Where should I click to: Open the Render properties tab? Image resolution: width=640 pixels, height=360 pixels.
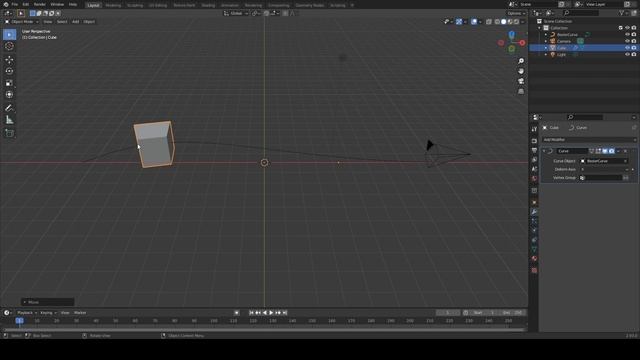click(x=534, y=141)
